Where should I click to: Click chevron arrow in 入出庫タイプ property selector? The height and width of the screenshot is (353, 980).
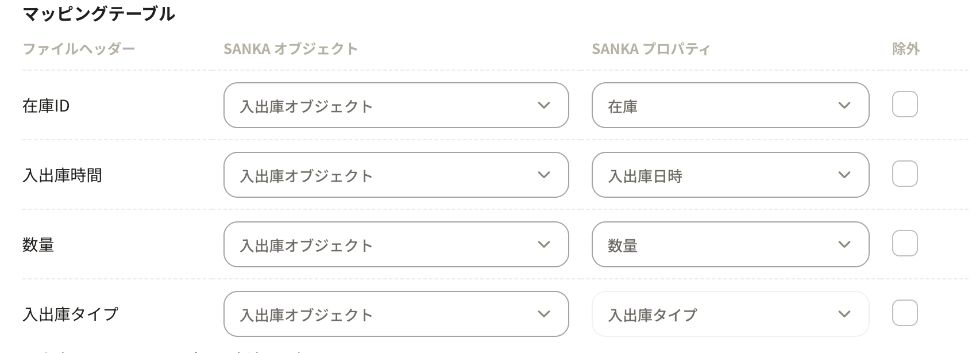[844, 314]
